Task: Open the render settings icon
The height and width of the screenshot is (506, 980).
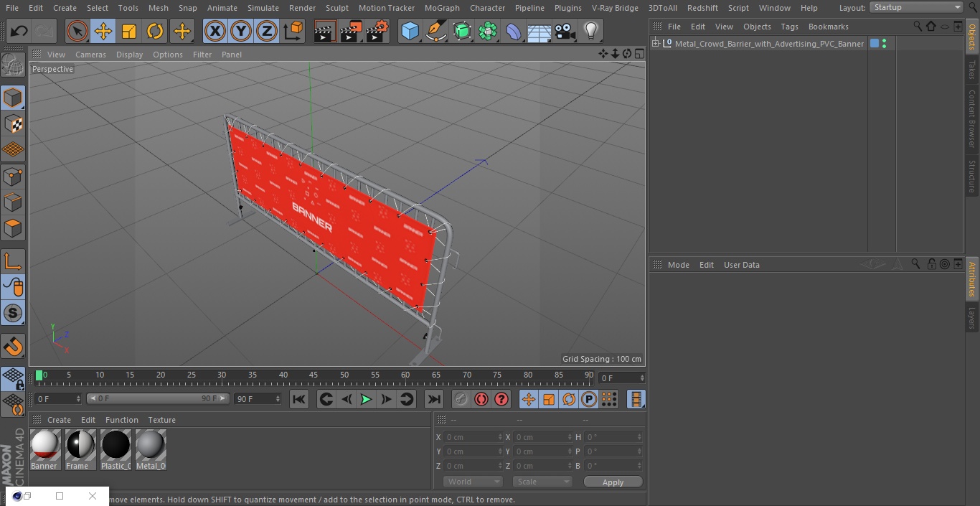Action: point(377,31)
